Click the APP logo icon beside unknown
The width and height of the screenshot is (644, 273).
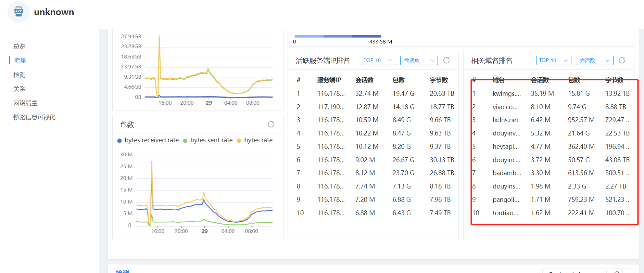(x=18, y=12)
